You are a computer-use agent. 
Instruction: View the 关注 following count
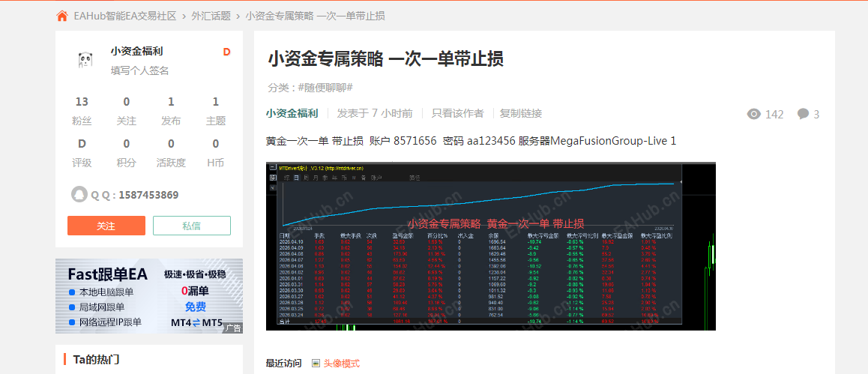pyautogui.click(x=126, y=111)
